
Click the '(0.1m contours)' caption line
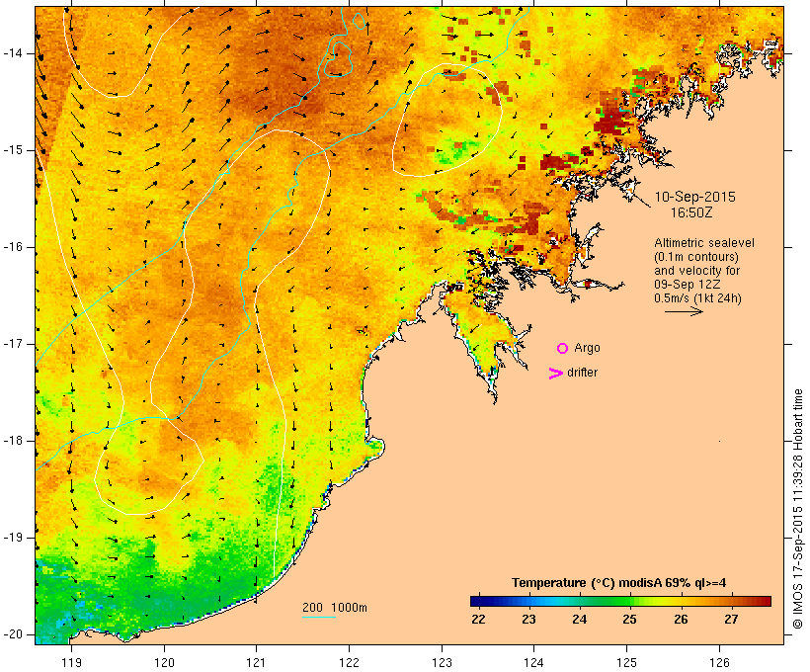coord(696,257)
